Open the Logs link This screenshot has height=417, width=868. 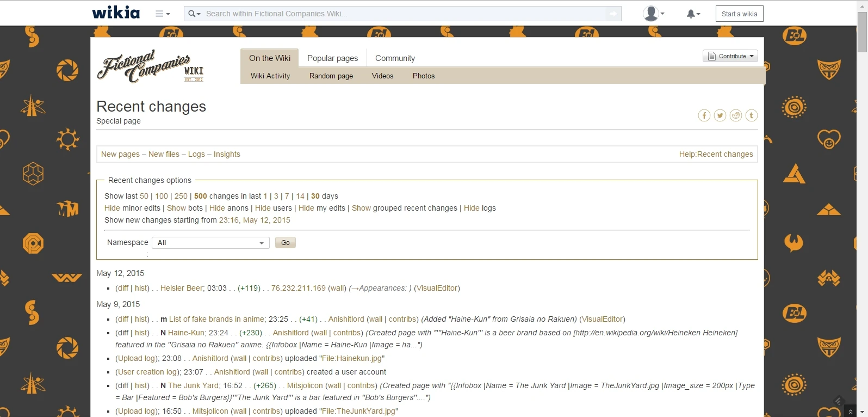pos(196,154)
